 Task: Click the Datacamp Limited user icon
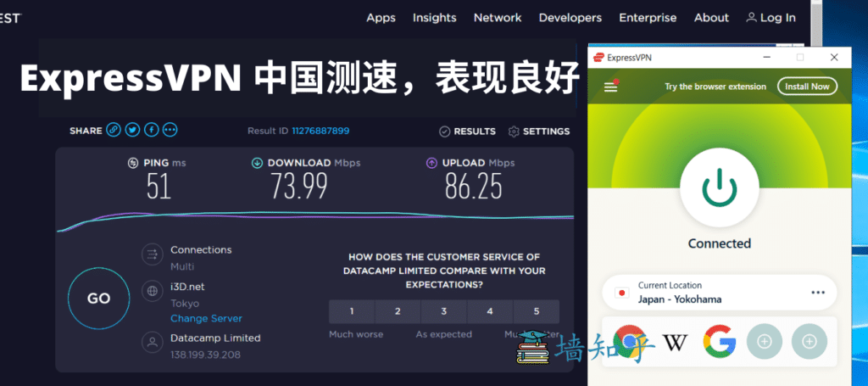pyautogui.click(x=152, y=342)
